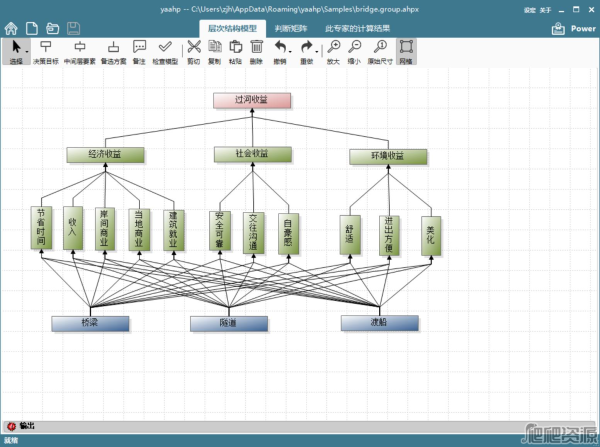Click the check model (检查模型) icon
Viewport: 600px width, 447px height.
click(x=165, y=51)
